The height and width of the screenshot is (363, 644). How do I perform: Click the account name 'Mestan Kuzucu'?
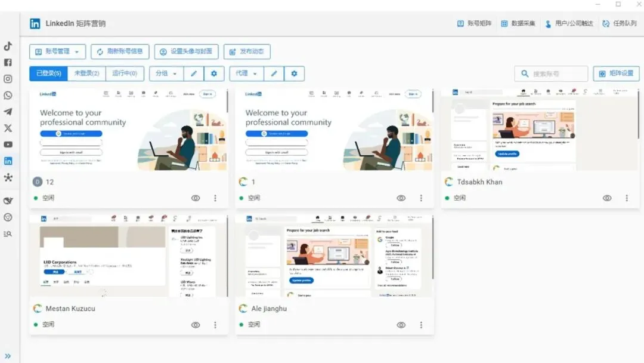(70, 308)
